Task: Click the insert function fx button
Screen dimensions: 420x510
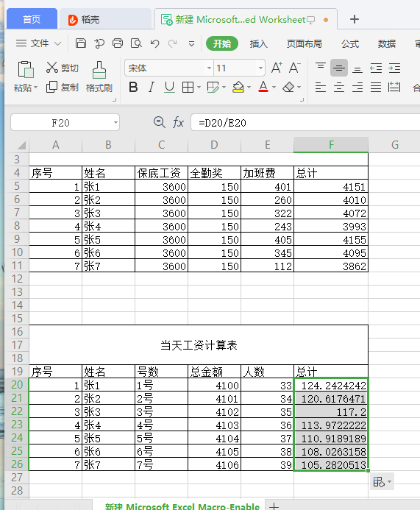Action: (x=178, y=123)
